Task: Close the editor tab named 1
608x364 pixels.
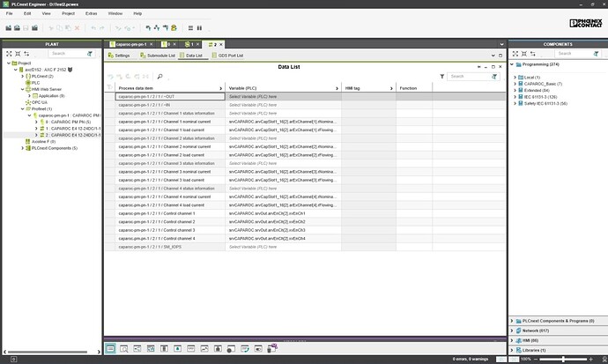Action: (x=197, y=44)
